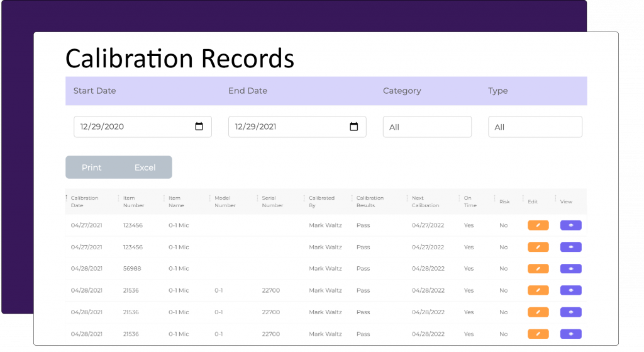Click the orange edit pencil for item 56988

(538, 268)
